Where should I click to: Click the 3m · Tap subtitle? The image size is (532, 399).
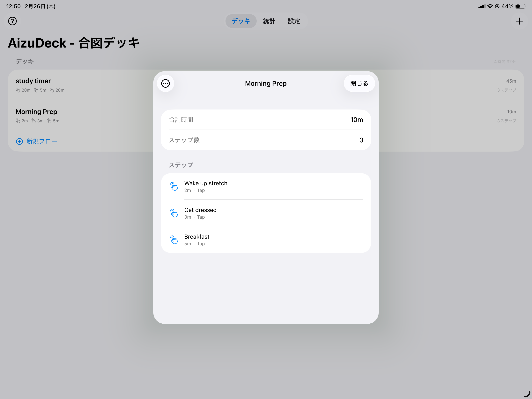coord(194,217)
